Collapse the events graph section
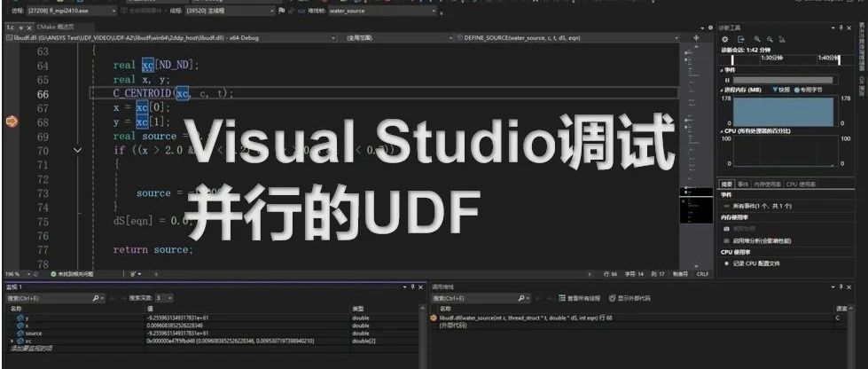 pyautogui.click(x=722, y=70)
